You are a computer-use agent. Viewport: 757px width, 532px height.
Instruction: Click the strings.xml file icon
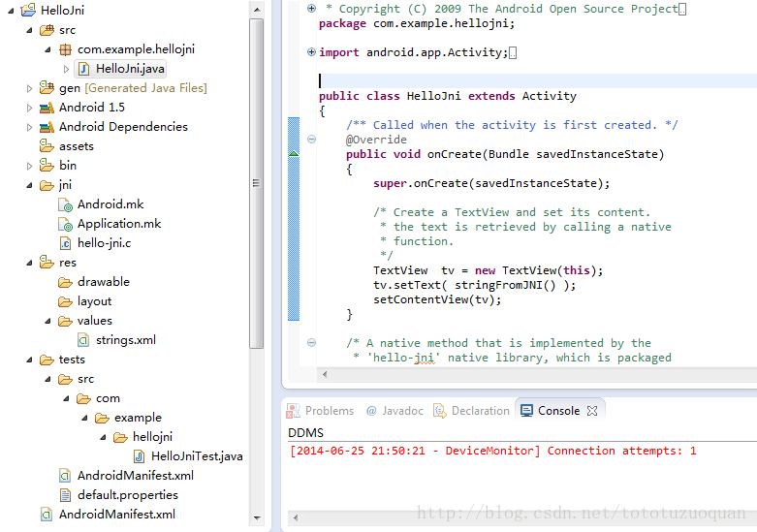83,340
